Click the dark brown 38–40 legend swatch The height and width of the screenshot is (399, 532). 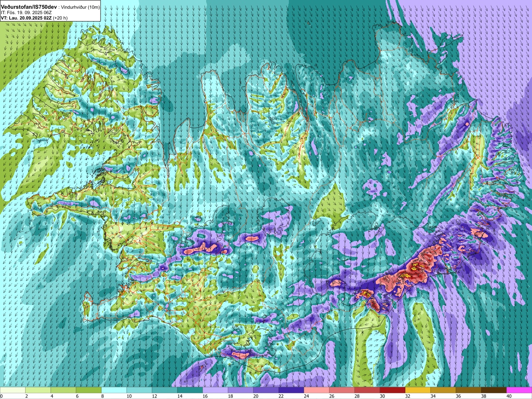coord(494,390)
